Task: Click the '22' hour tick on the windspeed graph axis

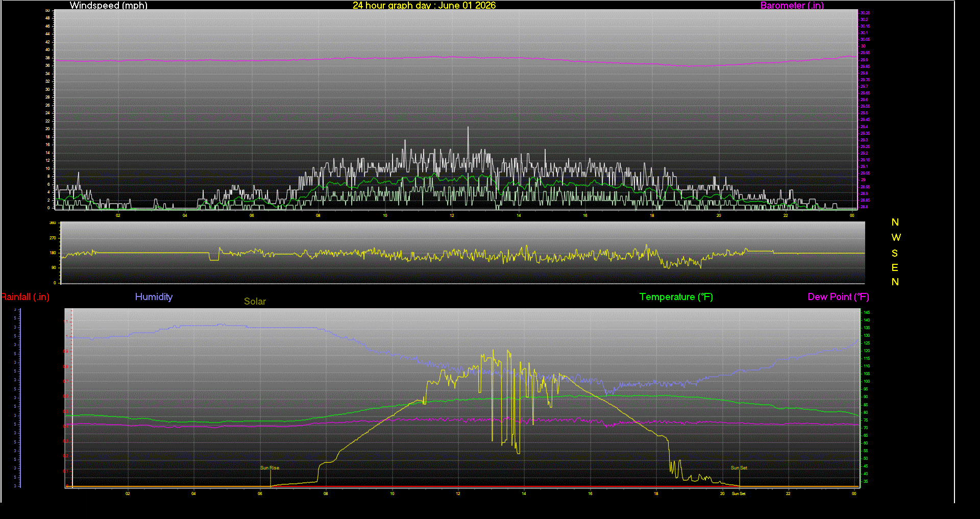Action: pos(786,215)
